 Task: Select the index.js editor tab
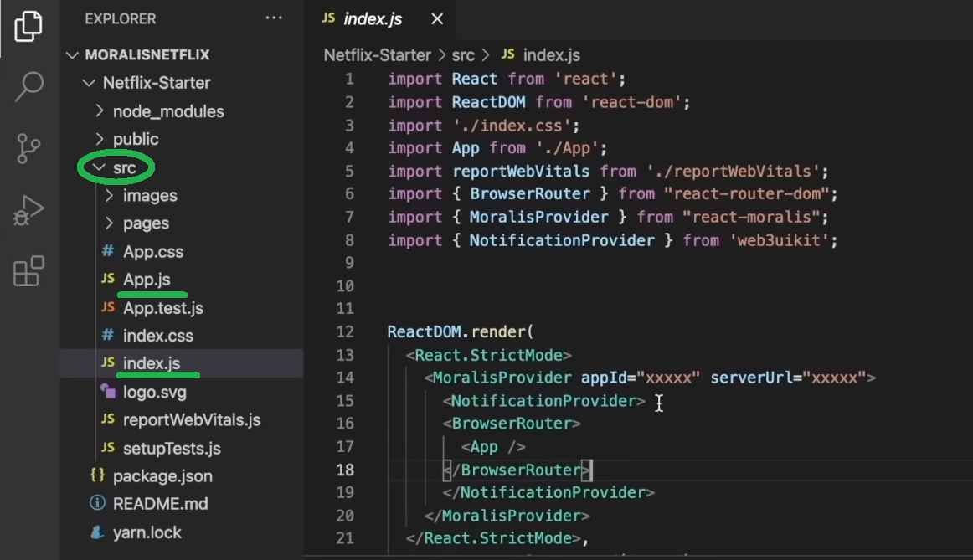click(x=372, y=19)
